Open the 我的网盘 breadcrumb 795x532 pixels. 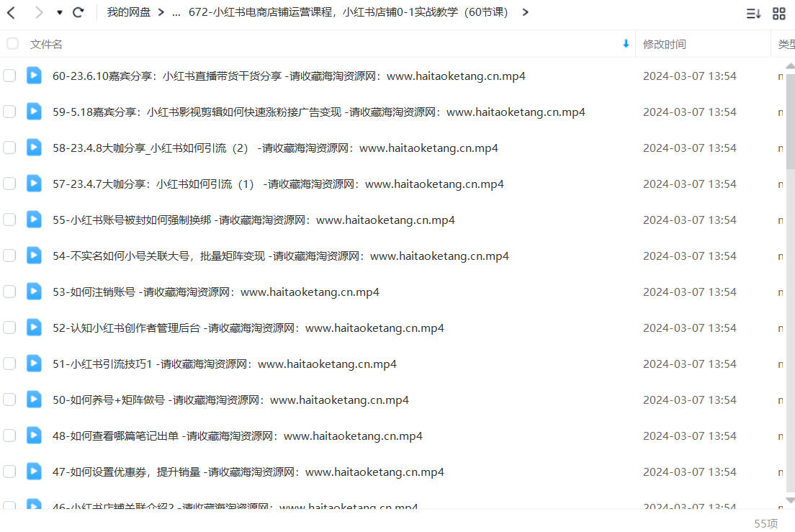pos(129,12)
